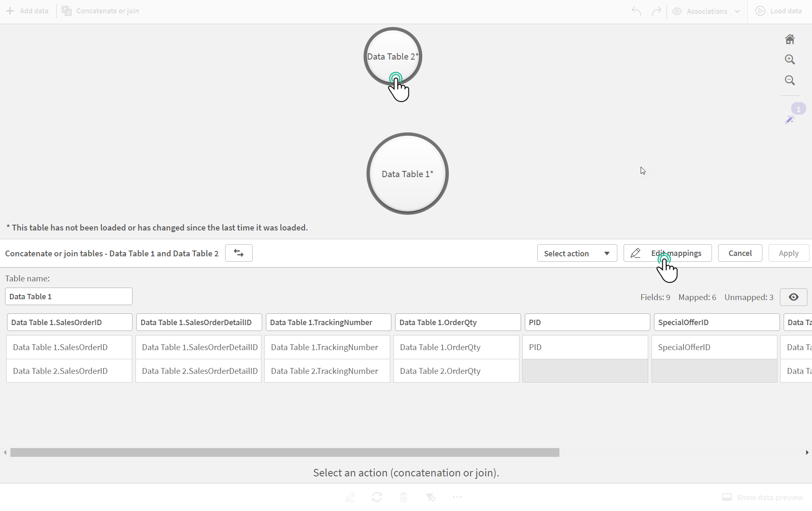Click the Cancel button

pos(740,253)
